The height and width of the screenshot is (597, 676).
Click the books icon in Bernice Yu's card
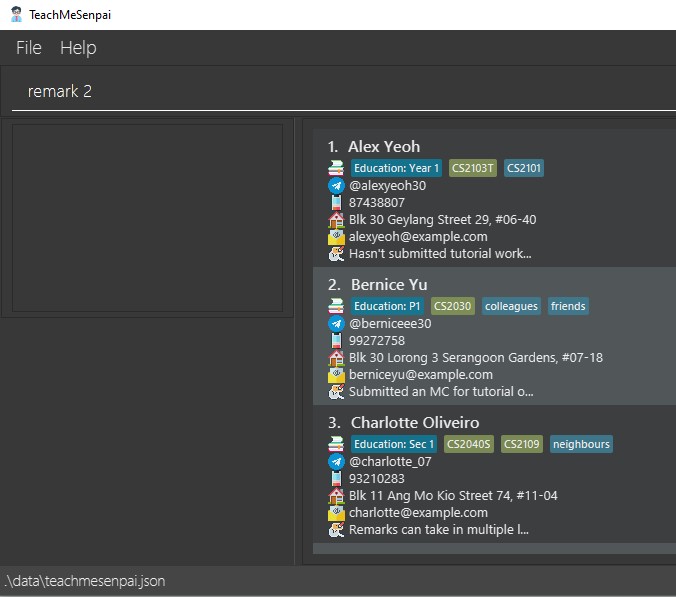tap(336, 306)
